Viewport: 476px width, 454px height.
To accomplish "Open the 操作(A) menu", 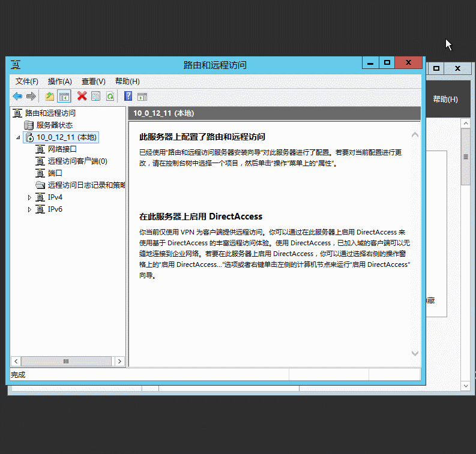I will 59,82.
